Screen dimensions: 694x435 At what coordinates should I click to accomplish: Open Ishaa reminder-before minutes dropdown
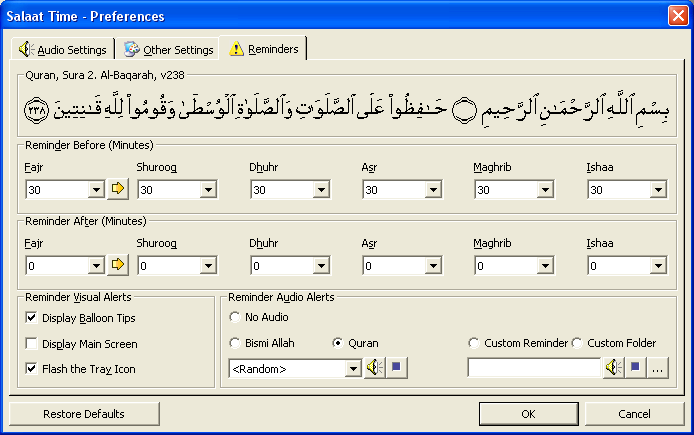[x=658, y=190]
